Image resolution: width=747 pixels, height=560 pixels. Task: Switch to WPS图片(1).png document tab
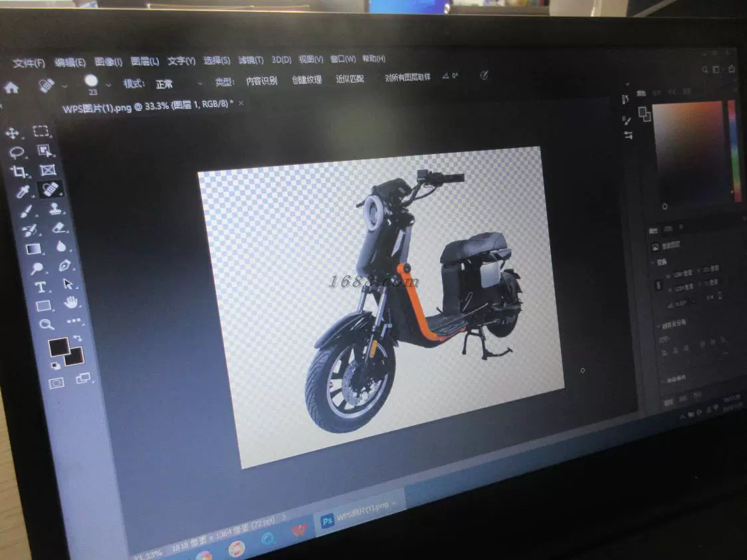click(148, 106)
